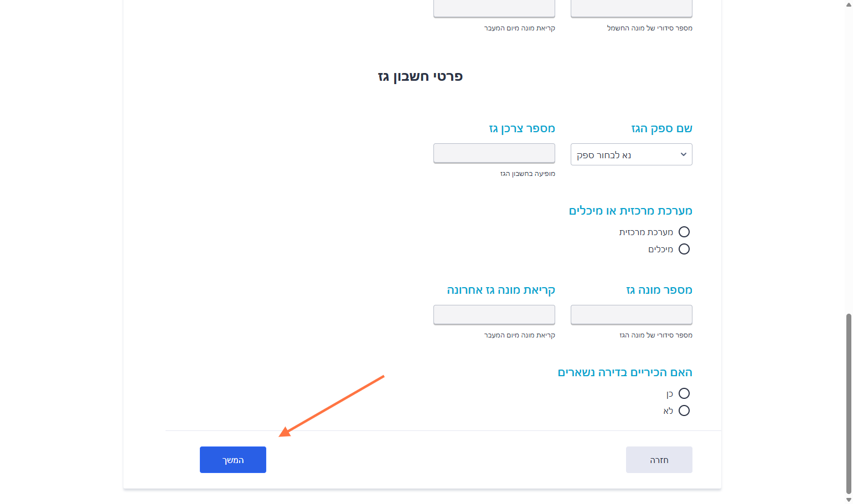The height and width of the screenshot is (504, 853).
Task: Focus the קריאת מונה גז אחרונה field
Action: 494,315
